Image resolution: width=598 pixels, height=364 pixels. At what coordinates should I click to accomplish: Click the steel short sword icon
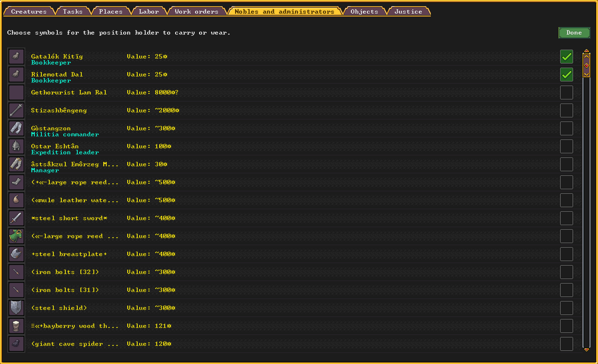click(x=16, y=218)
